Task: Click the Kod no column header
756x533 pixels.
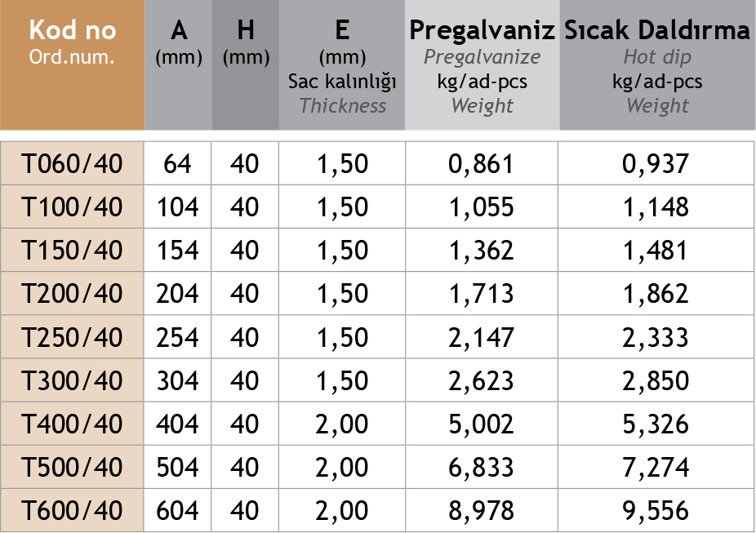Action: [72, 65]
